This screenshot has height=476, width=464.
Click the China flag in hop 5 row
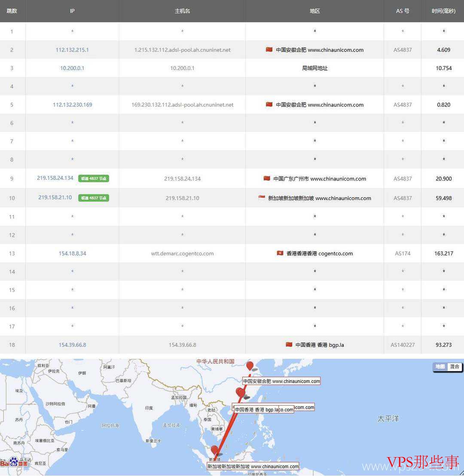click(x=269, y=104)
